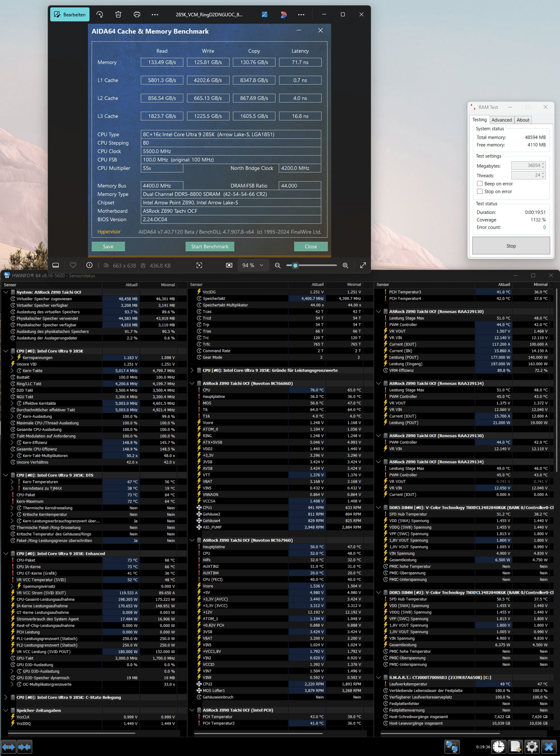Select the Command Rate row
The height and width of the screenshot is (756, 560).
279,351
